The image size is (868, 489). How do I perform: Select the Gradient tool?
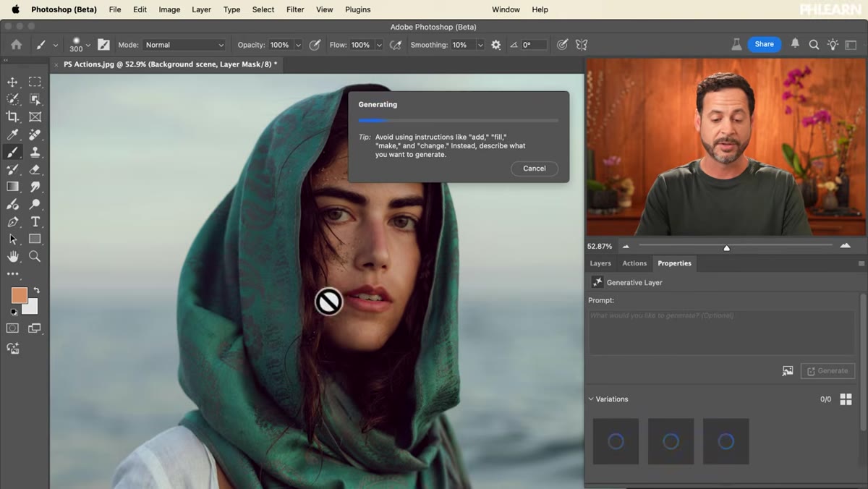pyautogui.click(x=12, y=187)
